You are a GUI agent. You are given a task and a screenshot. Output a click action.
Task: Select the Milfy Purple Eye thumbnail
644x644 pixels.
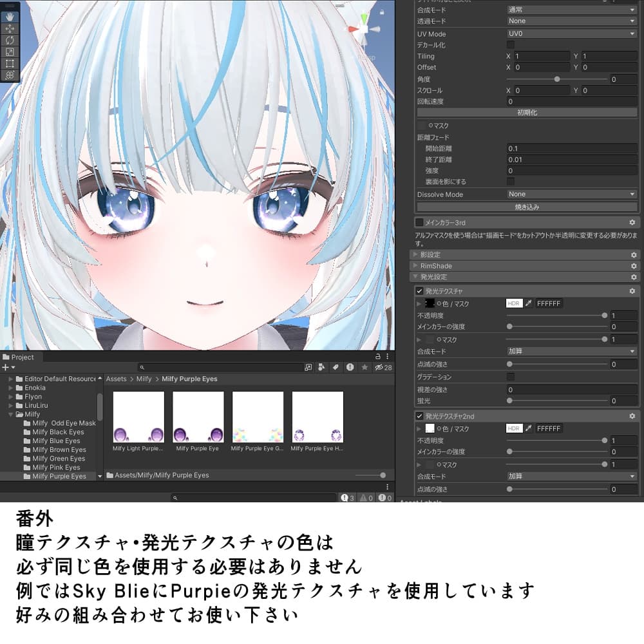coord(198,417)
